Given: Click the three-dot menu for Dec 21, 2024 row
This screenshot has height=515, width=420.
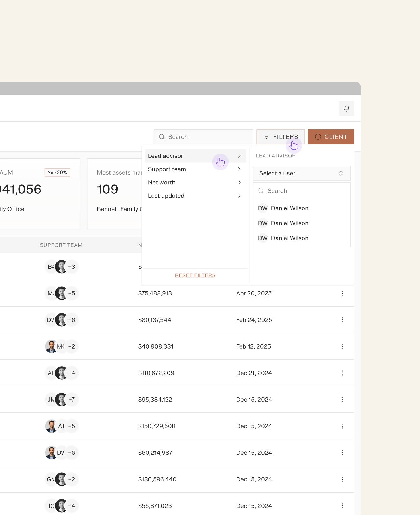Looking at the screenshot, I should tap(342, 373).
